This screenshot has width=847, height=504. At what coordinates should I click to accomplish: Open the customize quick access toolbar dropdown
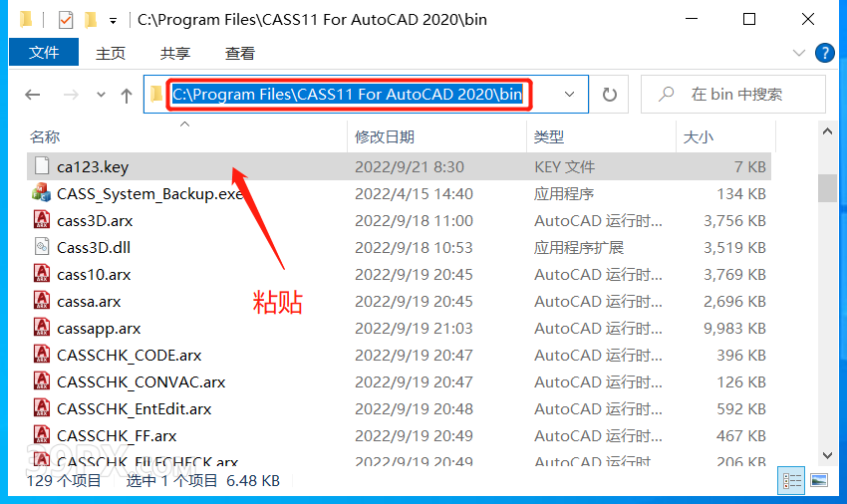[113, 21]
